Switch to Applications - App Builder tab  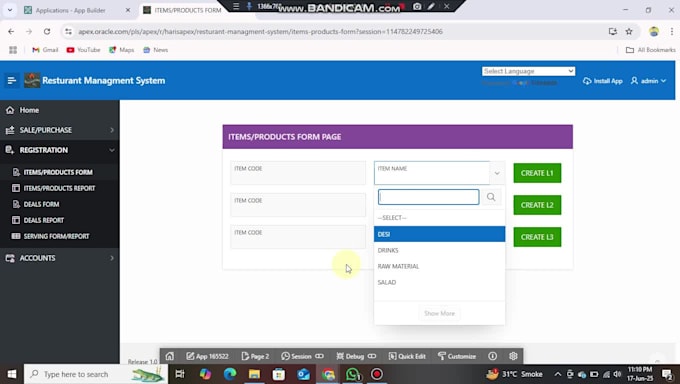(76, 10)
